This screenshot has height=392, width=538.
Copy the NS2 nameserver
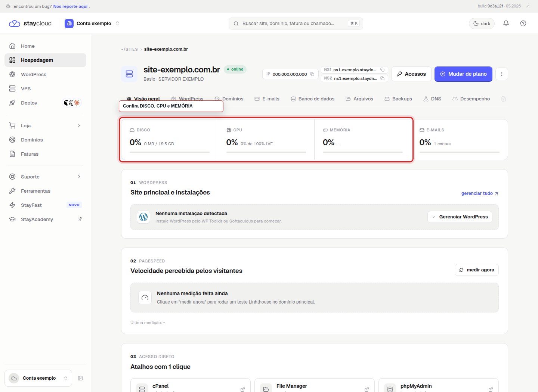(382, 78)
